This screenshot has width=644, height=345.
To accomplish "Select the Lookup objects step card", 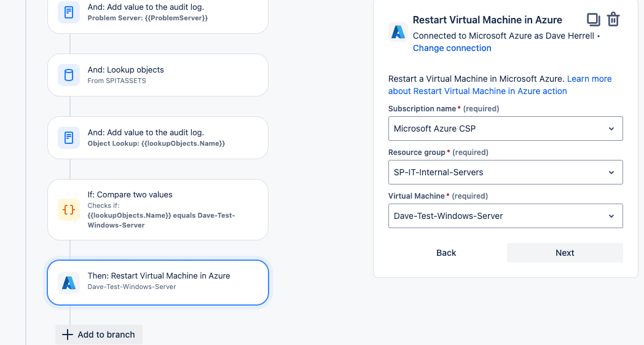I will coord(158,75).
